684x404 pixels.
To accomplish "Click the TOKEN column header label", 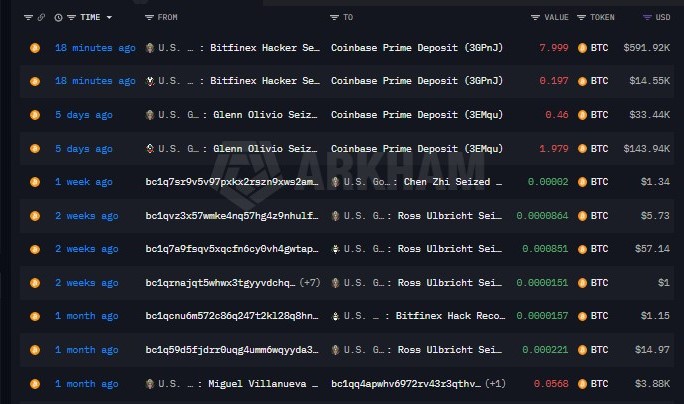I will point(602,17).
